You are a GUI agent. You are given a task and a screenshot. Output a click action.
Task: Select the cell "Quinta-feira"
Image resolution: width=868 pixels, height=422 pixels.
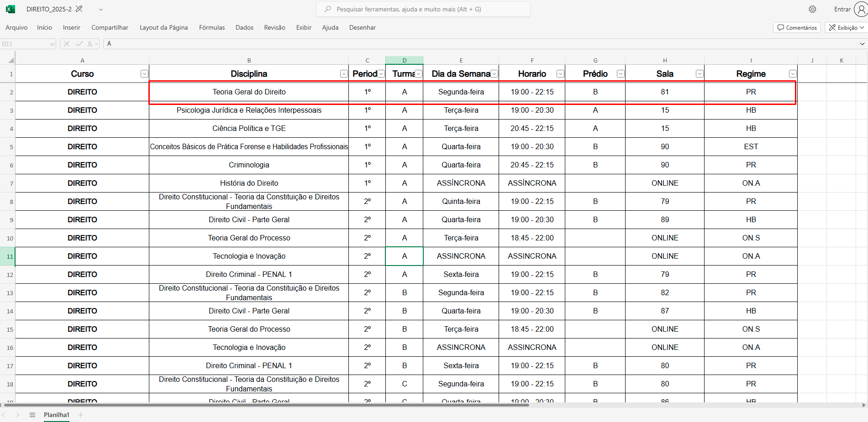461,202
